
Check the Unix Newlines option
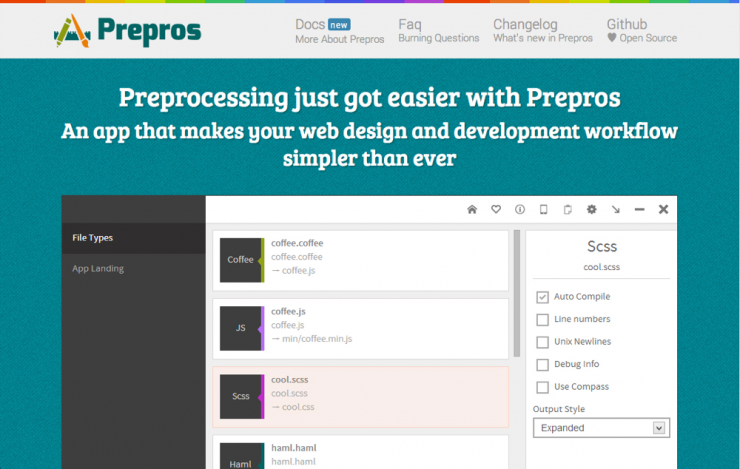pyautogui.click(x=542, y=342)
